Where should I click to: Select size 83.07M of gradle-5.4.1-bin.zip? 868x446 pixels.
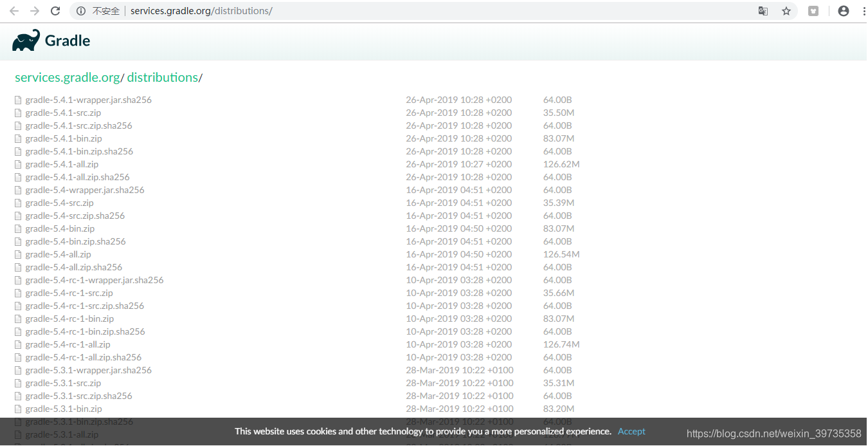559,138
